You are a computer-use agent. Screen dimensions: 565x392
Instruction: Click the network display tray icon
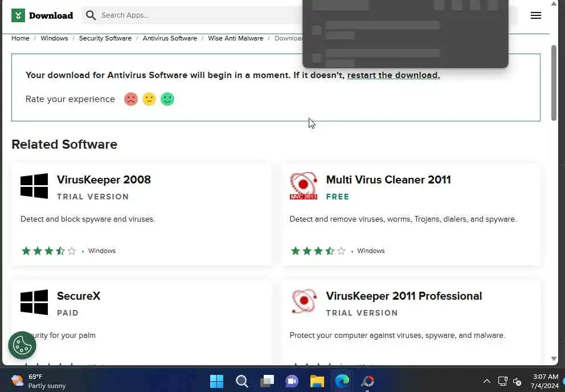(502, 381)
